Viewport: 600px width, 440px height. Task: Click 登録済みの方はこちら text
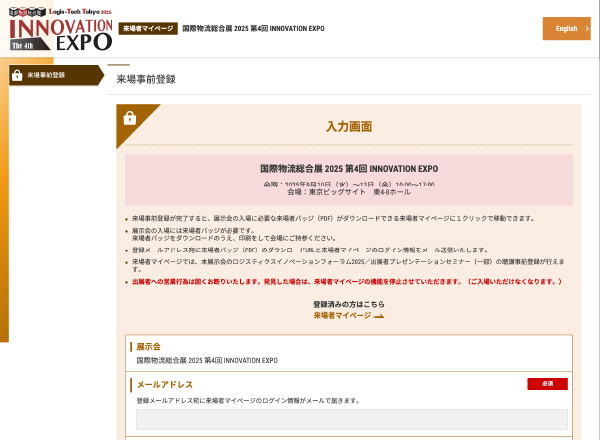click(x=349, y=305)
